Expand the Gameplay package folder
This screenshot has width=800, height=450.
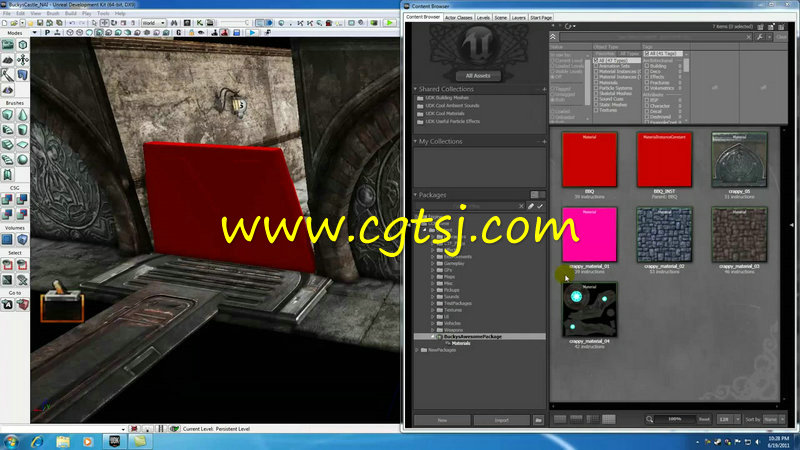[433, 263]
